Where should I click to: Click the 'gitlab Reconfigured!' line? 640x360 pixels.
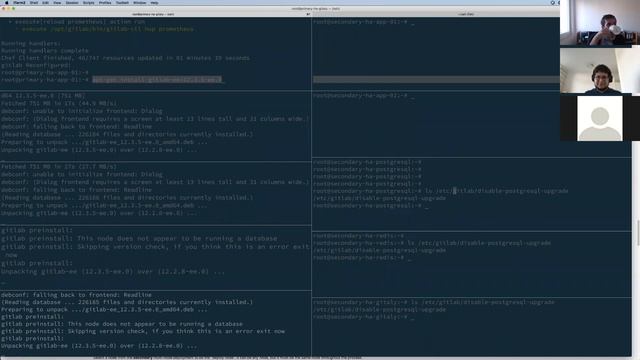point(36,65)
